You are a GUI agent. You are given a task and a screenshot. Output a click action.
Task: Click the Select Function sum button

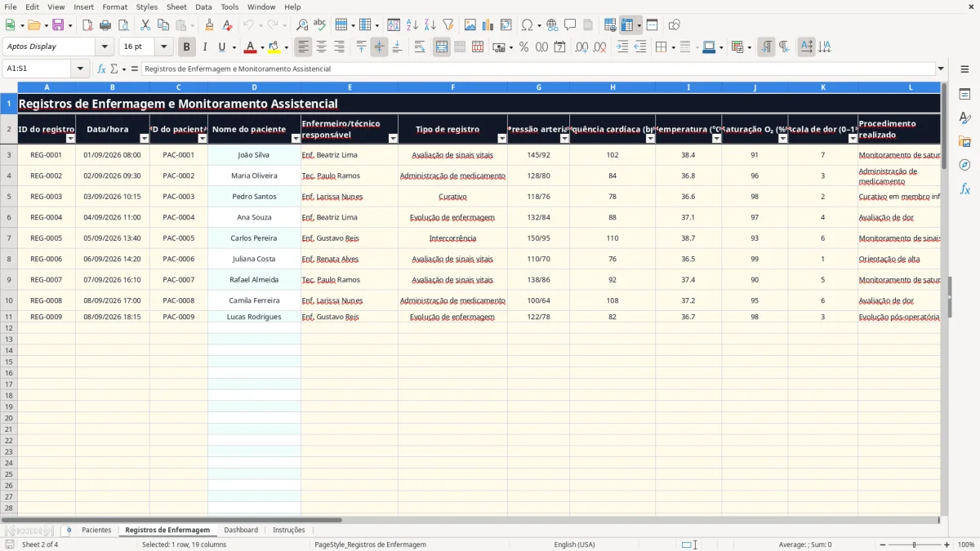point(114,69)
